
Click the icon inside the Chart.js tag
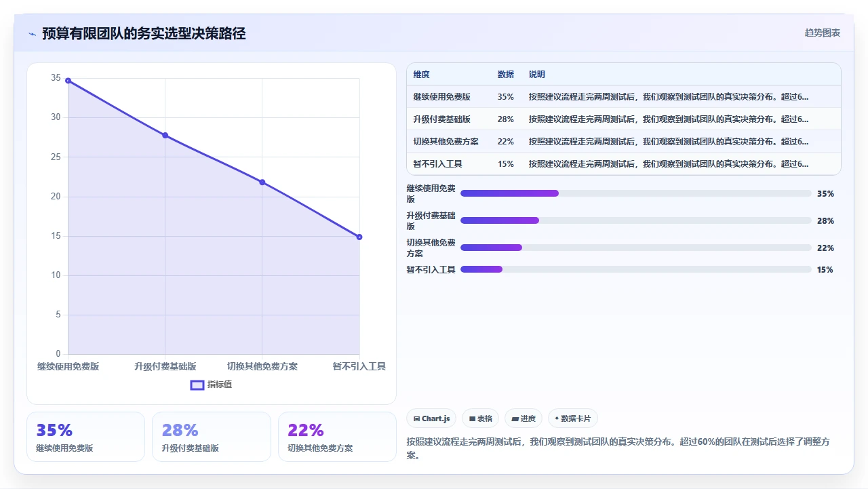click(416, 419)
